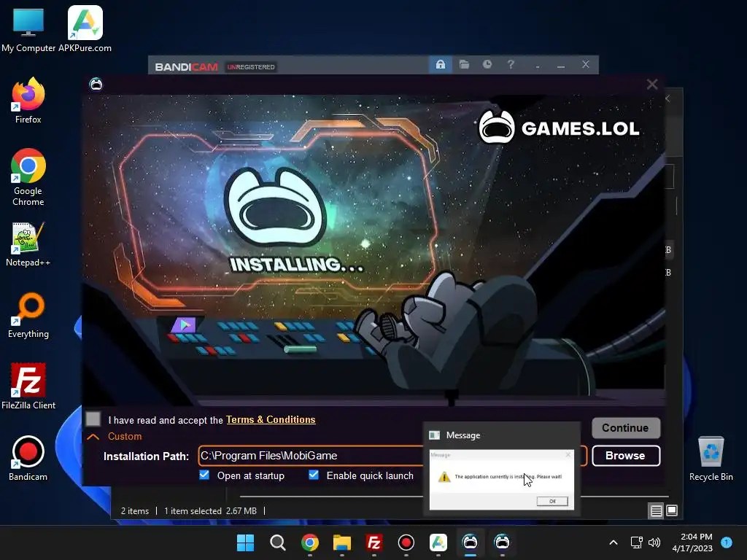Click the Browse button
This screenshot has width=747, height=560.
point(625,456)
